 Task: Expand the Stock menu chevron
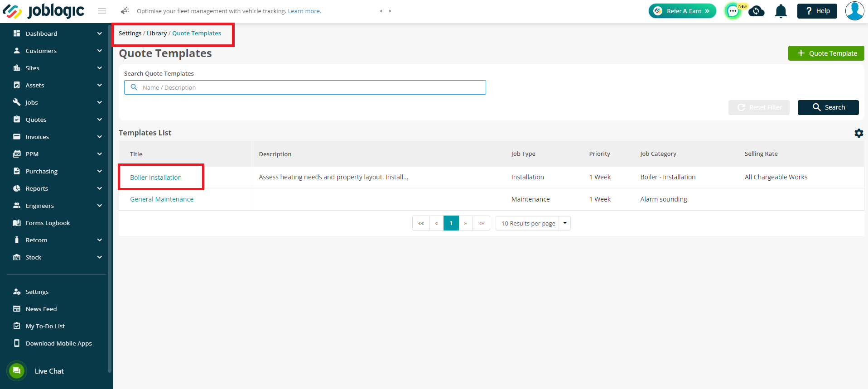click(100, 257)
